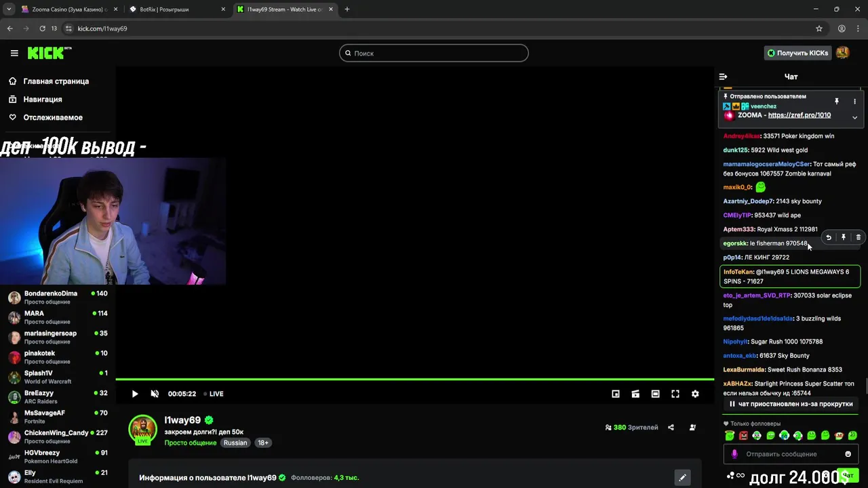
Task: Open Отслеживаемое in the sidebar
Action: 53,117
